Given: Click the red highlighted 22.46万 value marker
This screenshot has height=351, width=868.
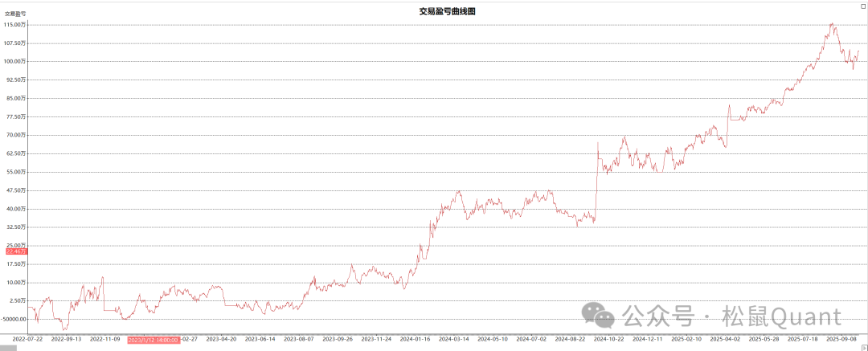Looking at the screenshot, I should click(15, 251).
